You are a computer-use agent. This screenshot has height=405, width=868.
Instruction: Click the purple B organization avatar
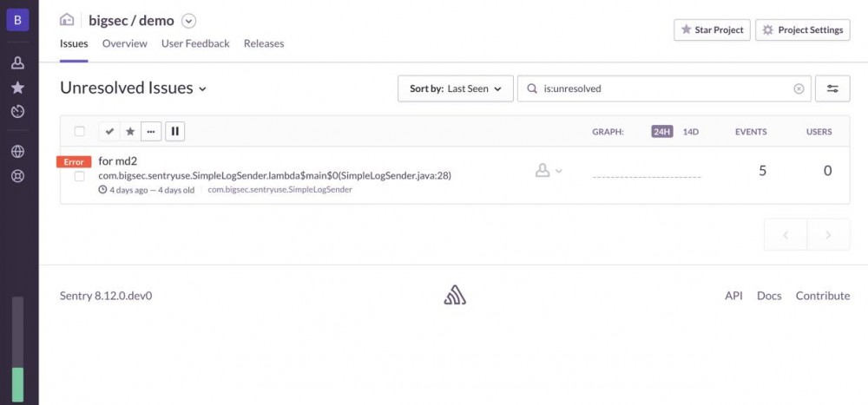point(17,20)
